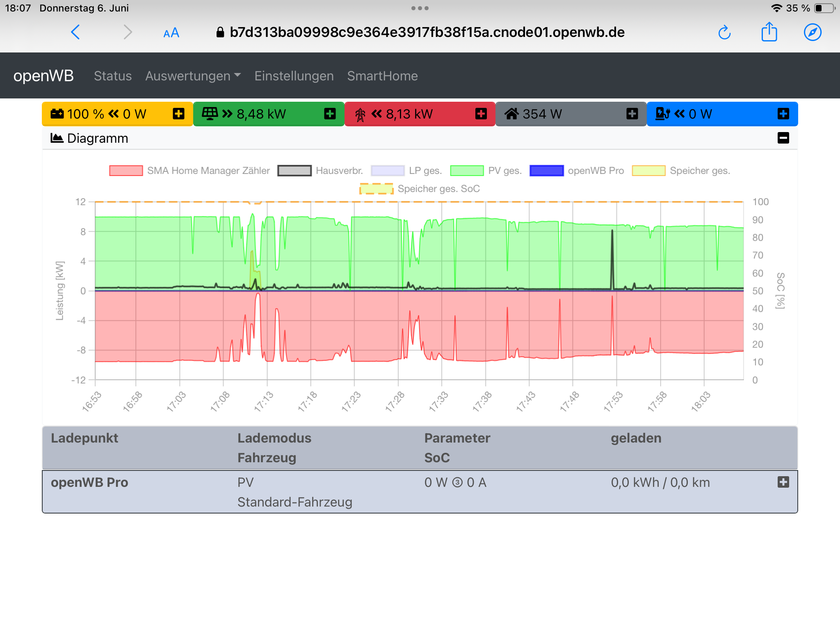Tap the three dots multitasking indicator
Screen dimensions: 840x630
[x=420, y=8]
